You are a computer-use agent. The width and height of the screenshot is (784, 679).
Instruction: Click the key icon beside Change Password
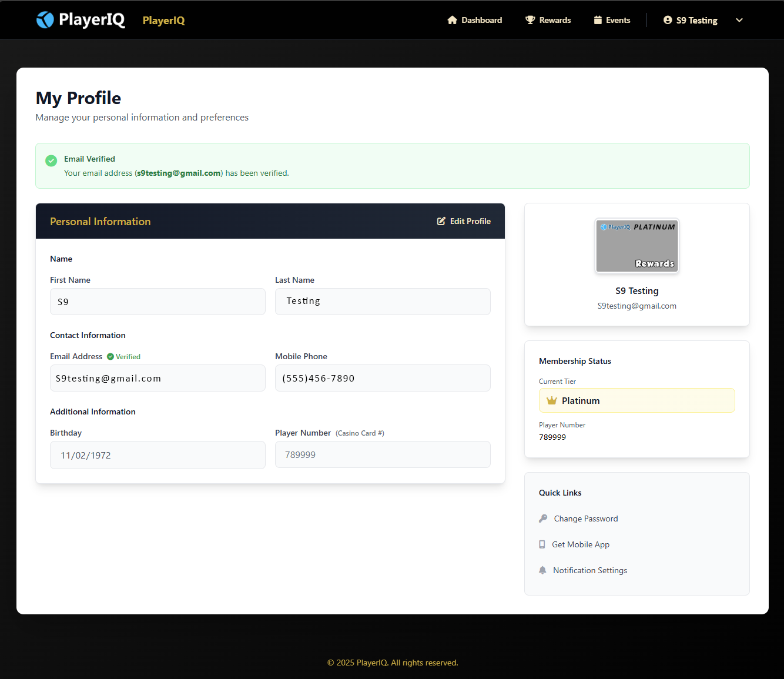tap(542, 519)
